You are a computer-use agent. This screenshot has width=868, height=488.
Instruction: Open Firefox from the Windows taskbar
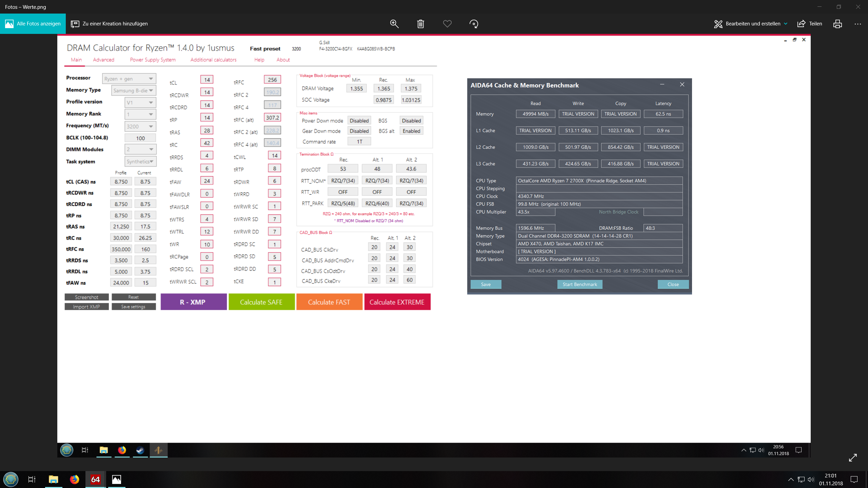74,479
